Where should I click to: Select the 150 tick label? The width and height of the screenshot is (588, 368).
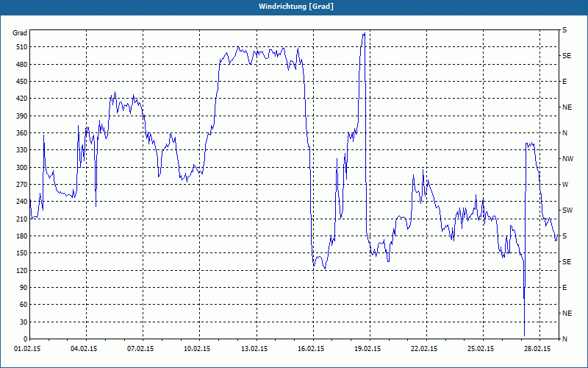(x=22, y=252)
